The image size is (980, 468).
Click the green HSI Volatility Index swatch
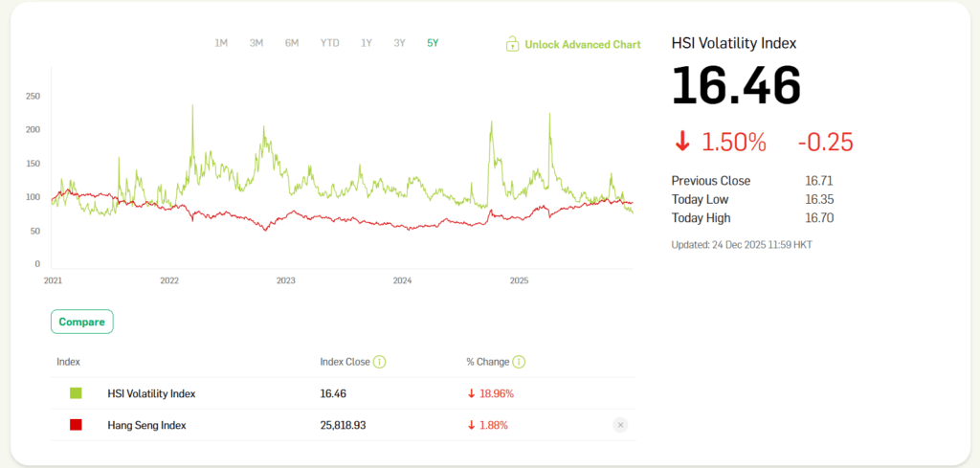(76, 393)
